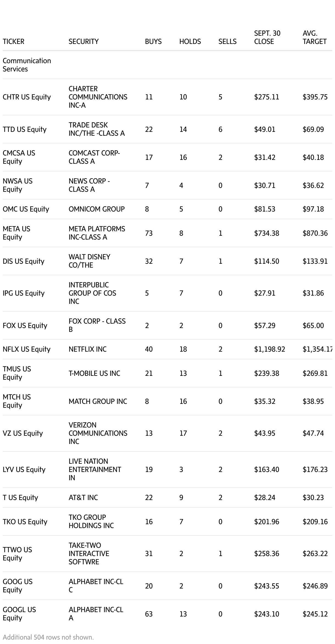The image size is (335, 644).
Task: Click the SECURITY column header
Action: [x=83, y=41]
